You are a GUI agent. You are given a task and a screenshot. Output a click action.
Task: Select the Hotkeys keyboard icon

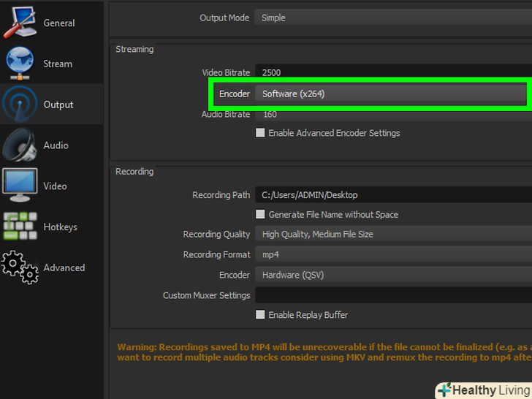(20, 227)
